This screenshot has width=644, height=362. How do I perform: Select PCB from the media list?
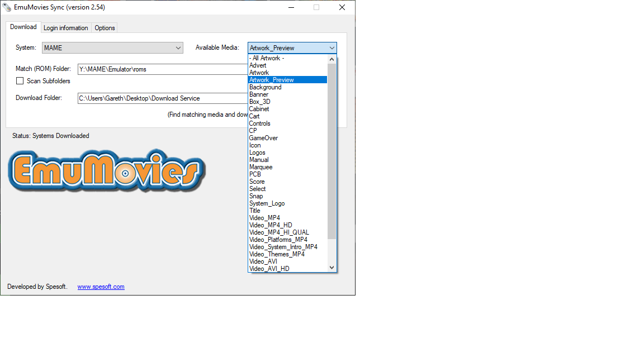(288, 174)
